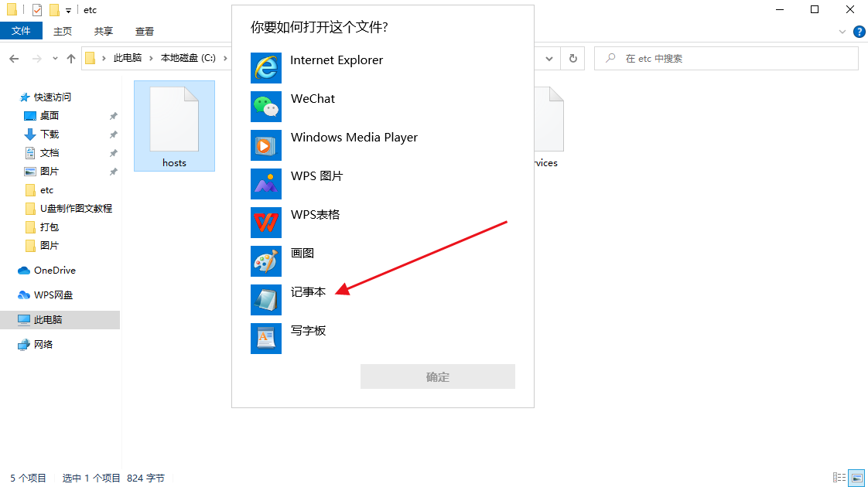This screenshot has width=868, height=487.
Task: Switch to large thumbnails view
Action: 856,478
